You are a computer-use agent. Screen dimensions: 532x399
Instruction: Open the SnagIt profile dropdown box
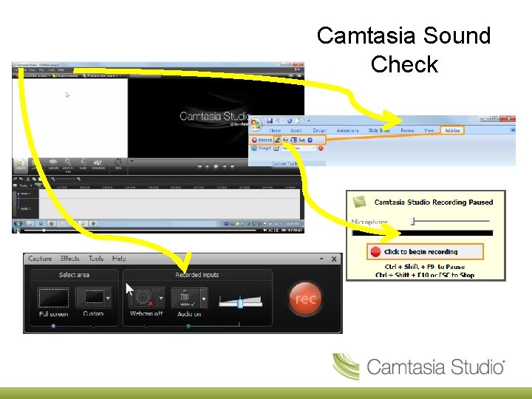[299, 149]
